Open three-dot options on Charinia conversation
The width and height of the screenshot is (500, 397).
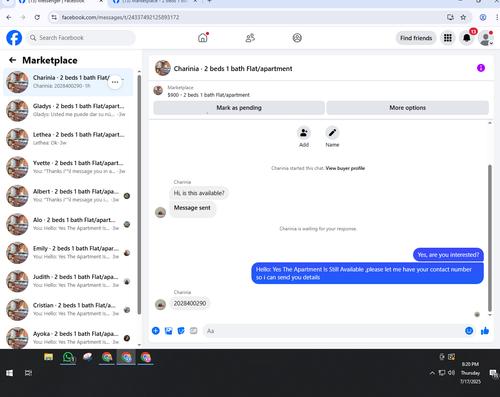click(115, 82)
